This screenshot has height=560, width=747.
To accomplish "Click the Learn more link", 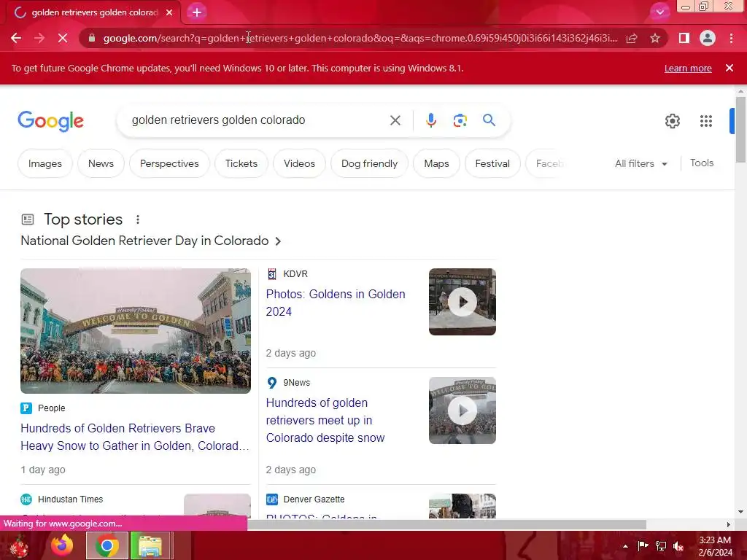I will 688,68.
